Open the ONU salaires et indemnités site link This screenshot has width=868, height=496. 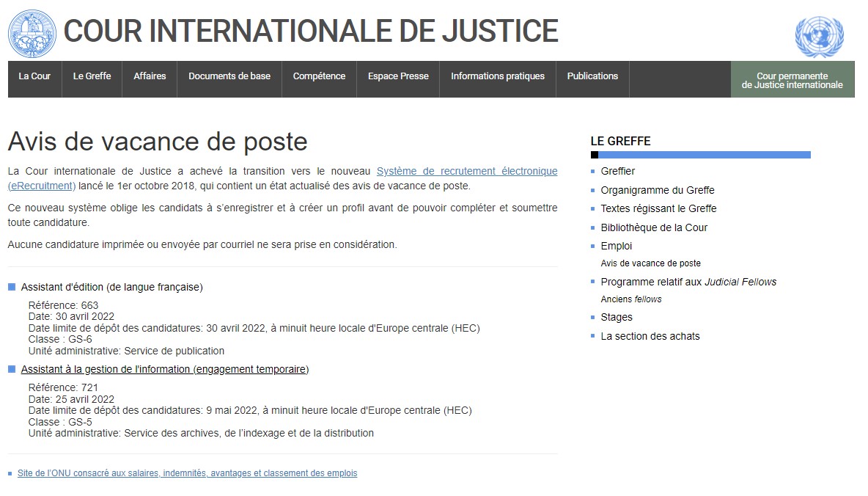[187, 473]
